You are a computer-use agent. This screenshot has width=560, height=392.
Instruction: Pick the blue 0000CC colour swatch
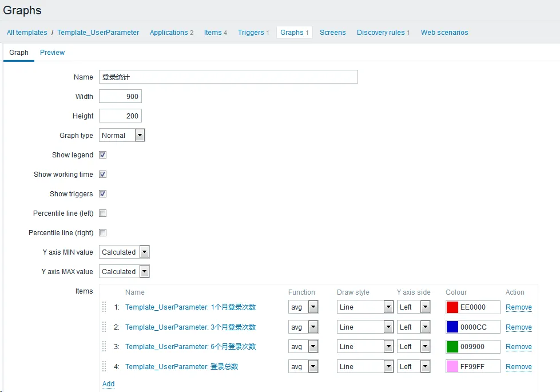tap(452, 327)
